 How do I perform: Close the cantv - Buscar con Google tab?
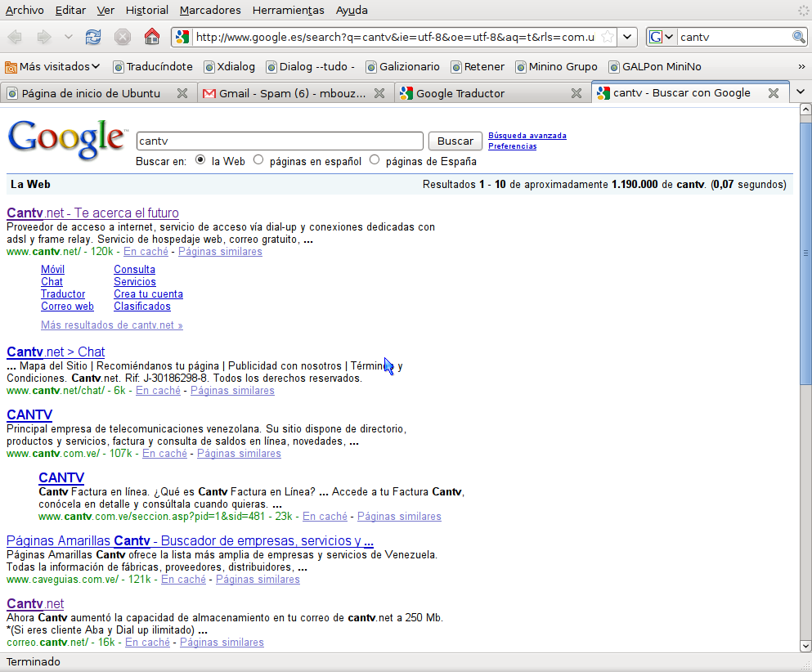coord(774,93)
